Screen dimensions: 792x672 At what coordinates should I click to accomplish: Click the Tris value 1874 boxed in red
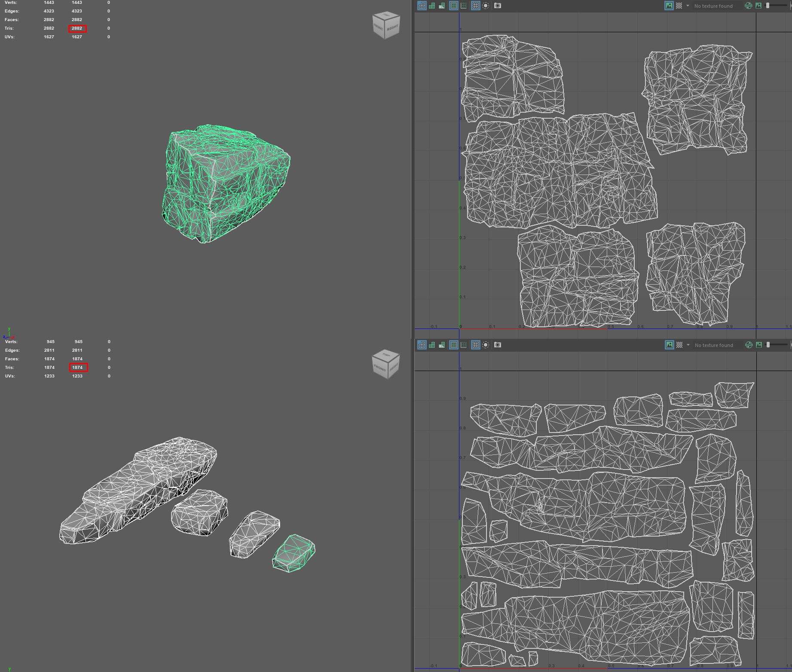pos(77,368)
